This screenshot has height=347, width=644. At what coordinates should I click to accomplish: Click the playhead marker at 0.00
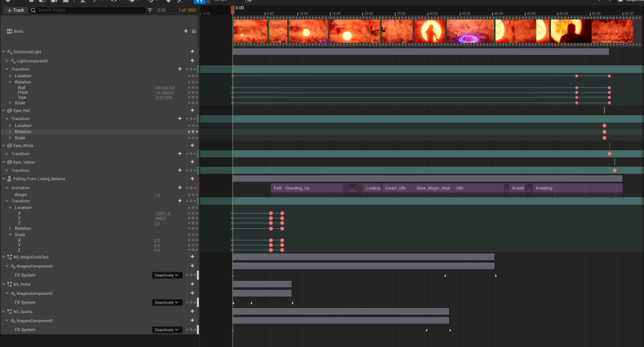(x=233, y=9)
